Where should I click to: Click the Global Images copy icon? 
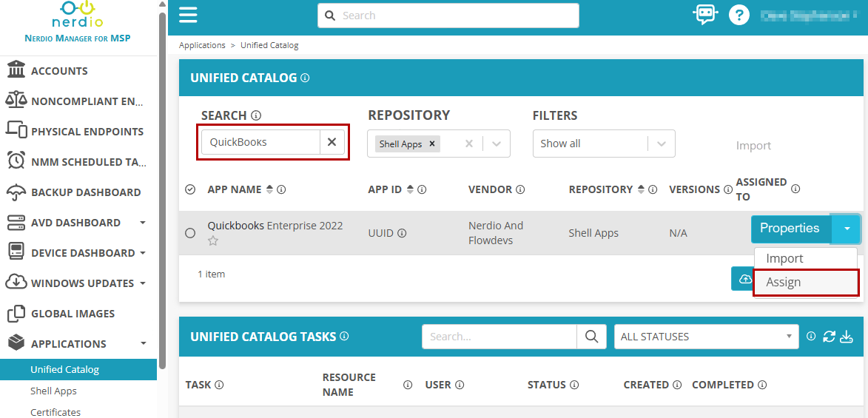coord(16,314)
